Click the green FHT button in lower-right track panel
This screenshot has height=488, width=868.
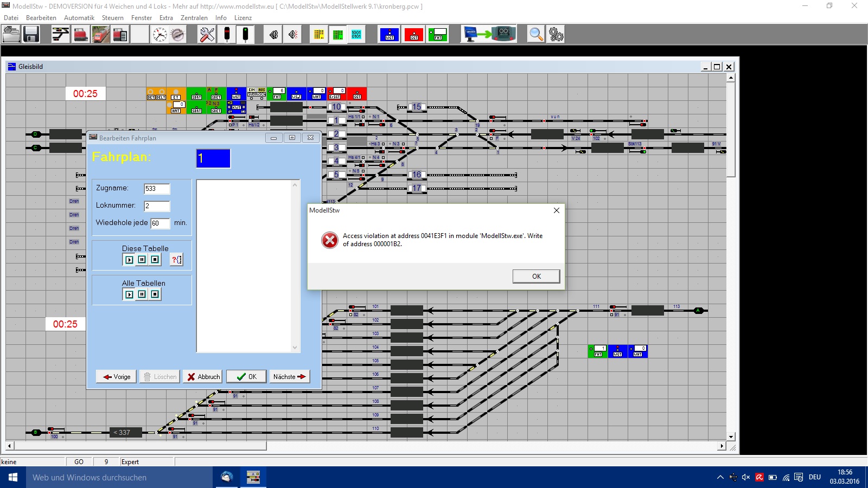(598, 351)
